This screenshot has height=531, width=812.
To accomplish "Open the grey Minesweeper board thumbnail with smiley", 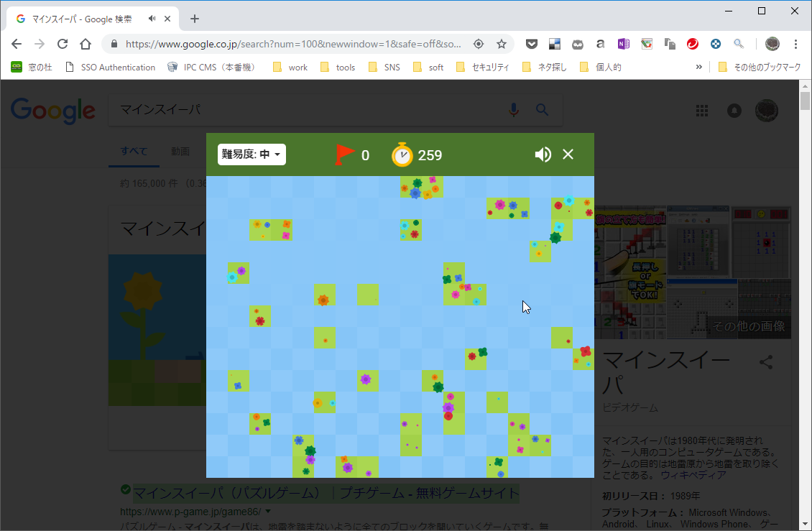I will pyautogui.click(x=698, y=241).
